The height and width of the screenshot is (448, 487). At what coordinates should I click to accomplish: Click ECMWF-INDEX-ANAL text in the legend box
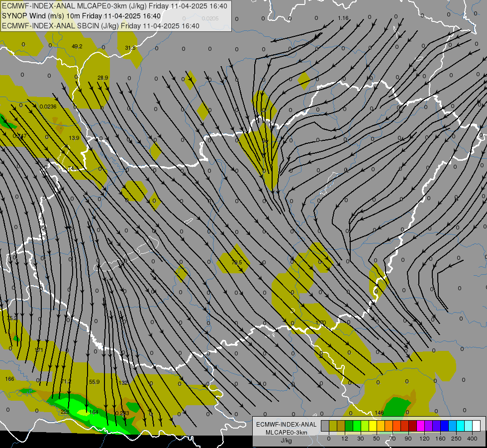[286, 425]
